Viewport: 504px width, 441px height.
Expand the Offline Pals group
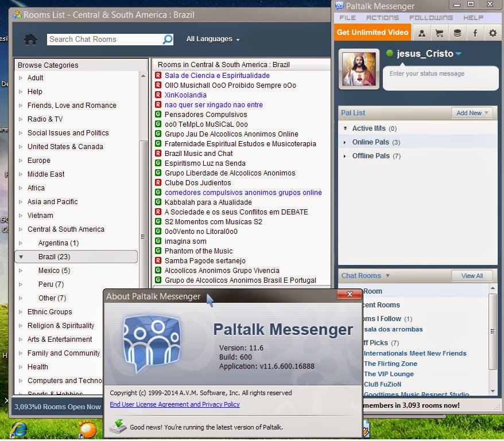[x=345, y=156]
